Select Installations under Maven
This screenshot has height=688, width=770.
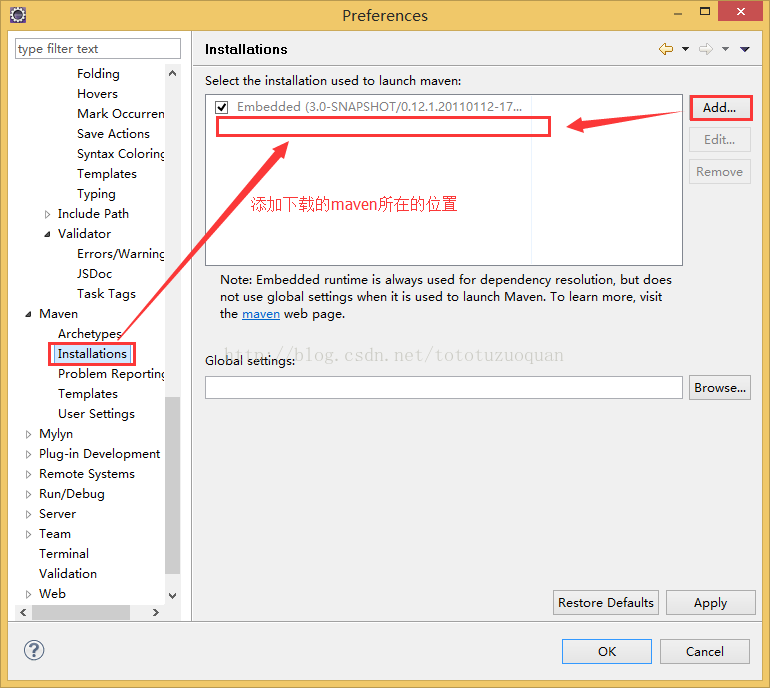click(92, 354)
